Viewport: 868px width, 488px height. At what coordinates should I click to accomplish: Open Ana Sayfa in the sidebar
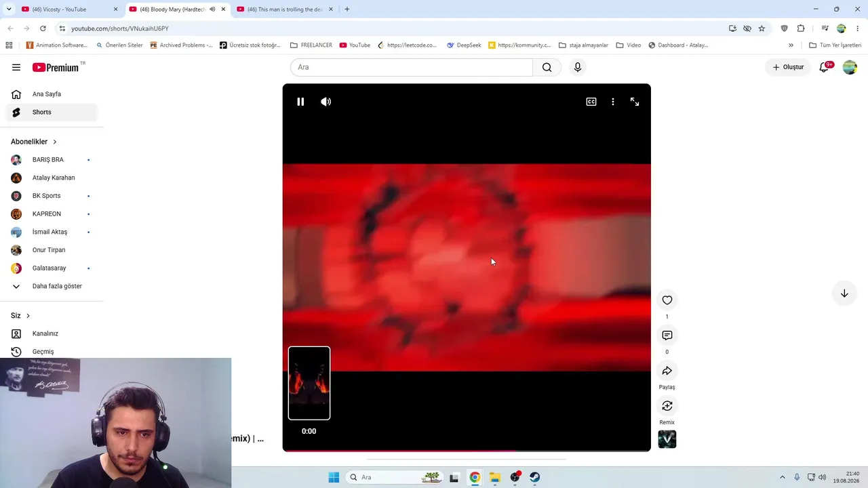pos(52,94)
